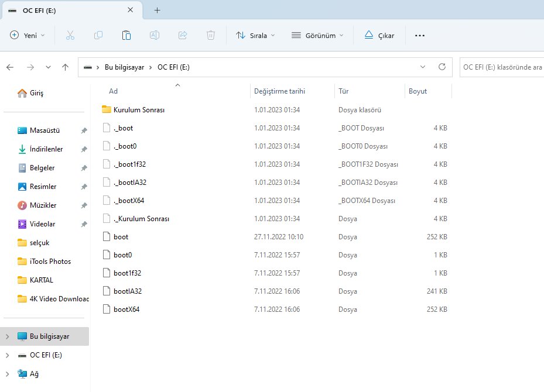Screen dimensions: 544x392
Task: Click the Çıkar eject button
Action: [379, 35]
